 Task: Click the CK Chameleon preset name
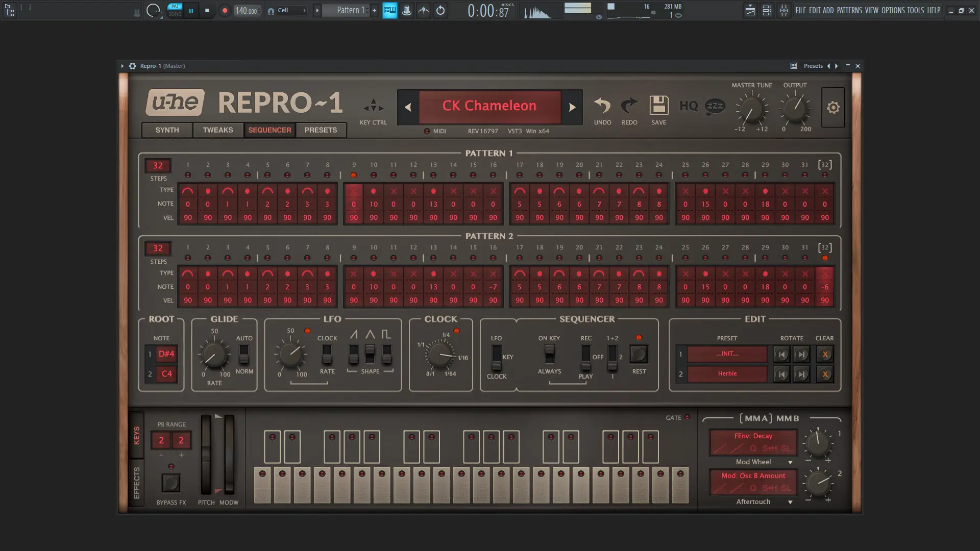point(489,106)
